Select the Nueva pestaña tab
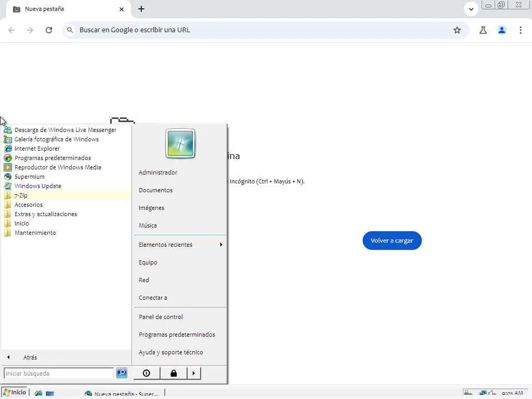Viewport: 532px width, 399px height. pos(68,9)
